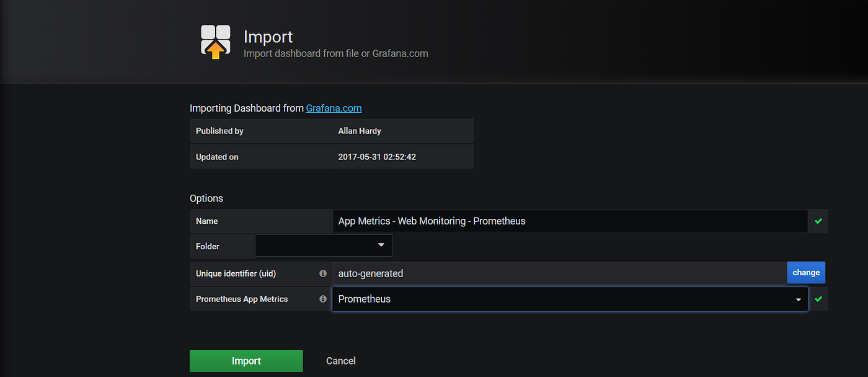
Task: Select the dashboard Name input field
Action: 558,221
